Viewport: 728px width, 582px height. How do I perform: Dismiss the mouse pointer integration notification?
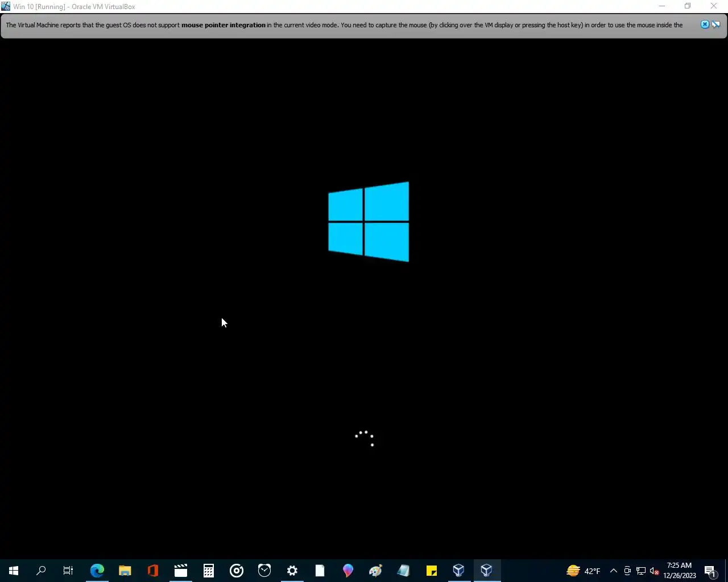(x=705, y=24)
